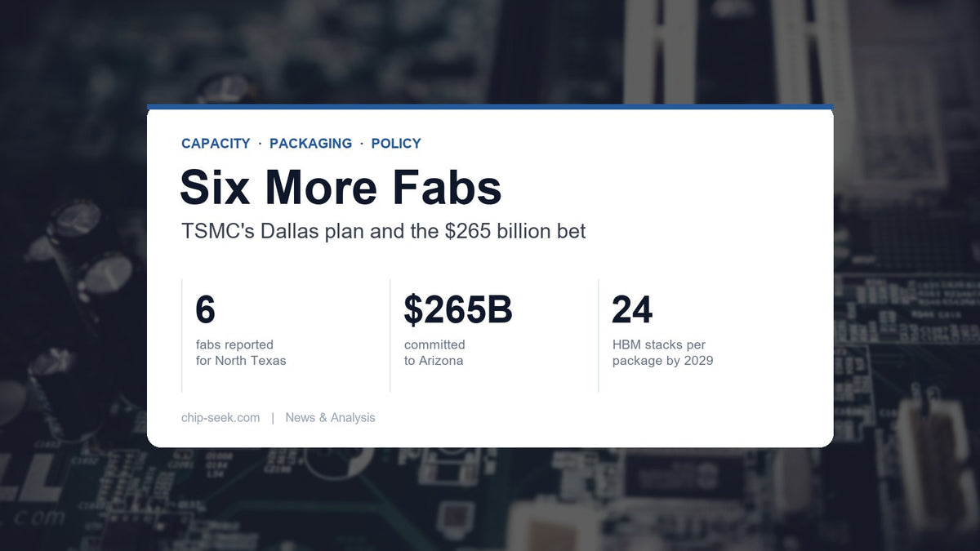Click the large "6" stat number
The height and width of the screenshot is (551, 980).
tap(205, 310)
